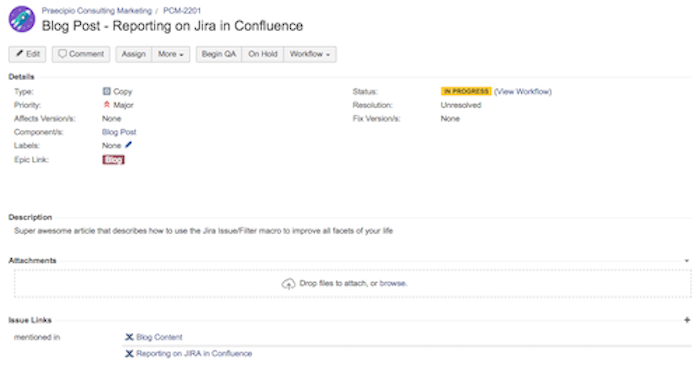Click the Confluence icon beside Blog Content
Image resolution: width=700 pixels, height=374 pixels.
click(129, 337)
